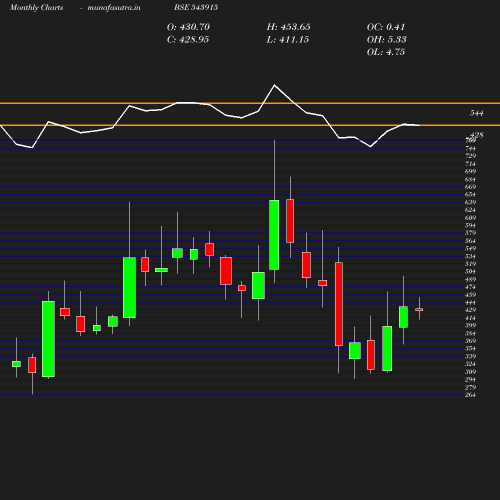Click price axis label "354"
The image size is (500, 500).
coord(470,348)
